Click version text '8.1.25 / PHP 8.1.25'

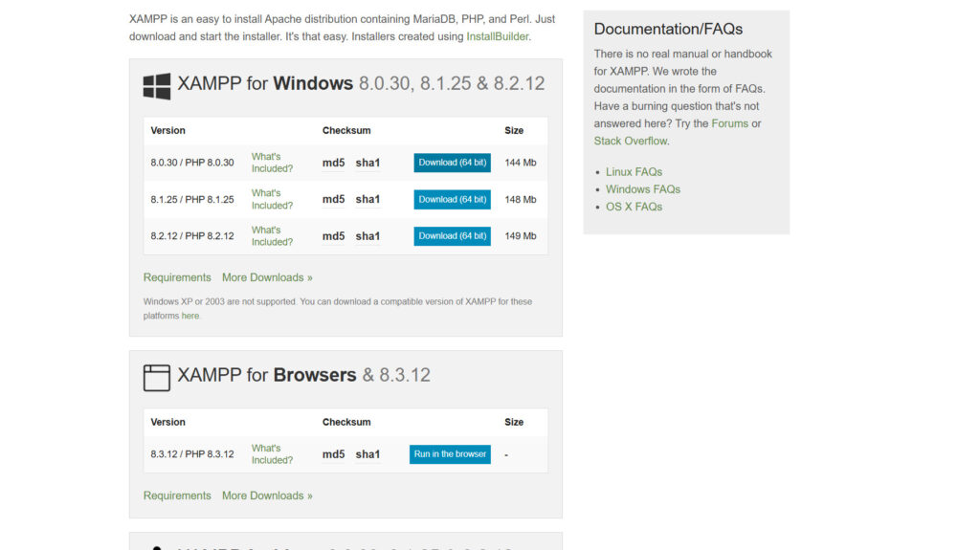[191, 199]
